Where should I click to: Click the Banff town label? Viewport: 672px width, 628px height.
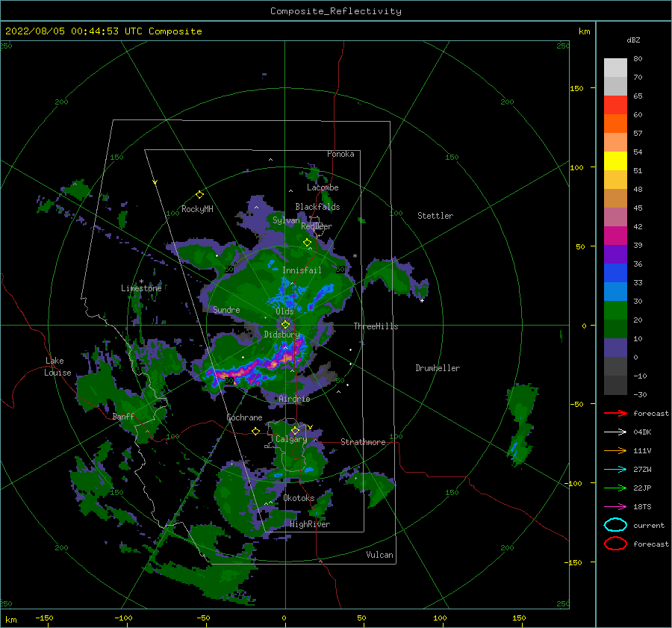pyautogui.click(x=123, y=417)
